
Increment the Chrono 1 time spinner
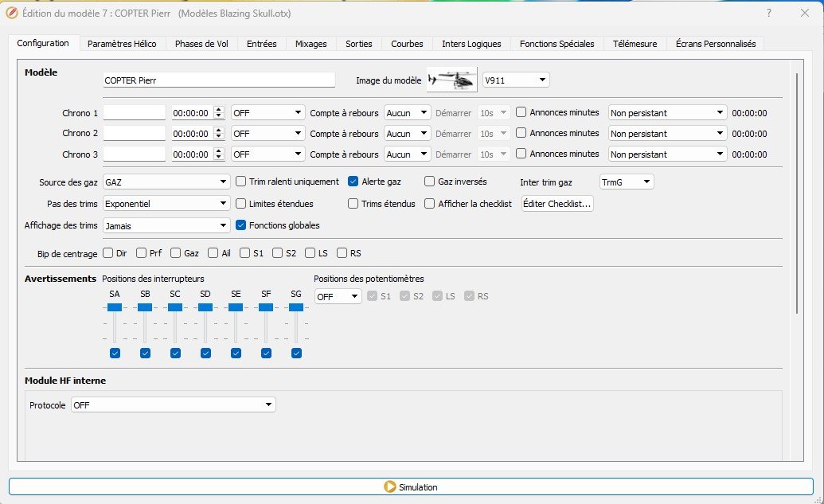(x=219, y=110)
